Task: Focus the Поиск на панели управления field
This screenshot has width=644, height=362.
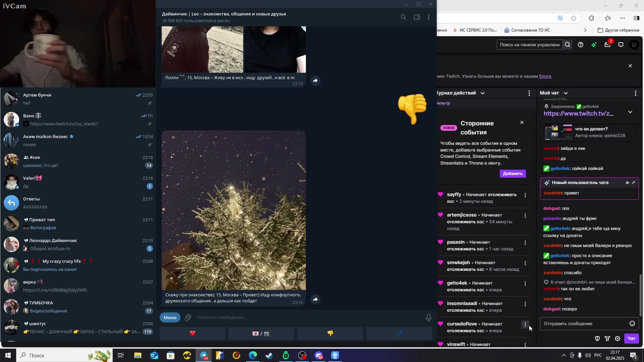Action: point(530,45)
